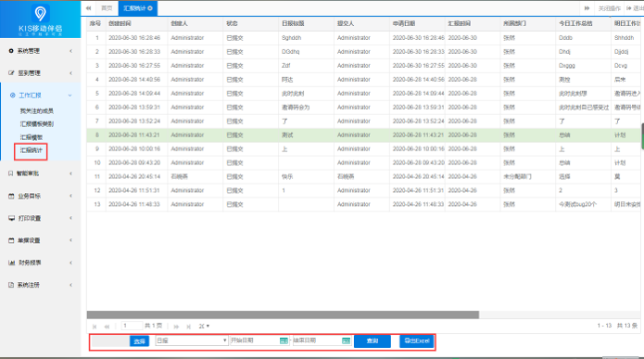Click the 业务目标 calendar icon in sidebar
Image resolution: width=644 pixels, height=359 pixels.
pos(11,196)
